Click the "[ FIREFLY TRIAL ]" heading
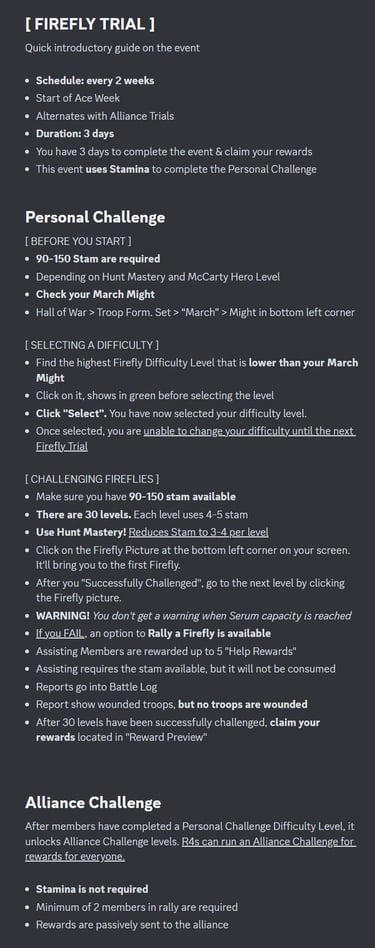Image resolution: width=375 pixels, height=948 pixels. pos(90,25)
